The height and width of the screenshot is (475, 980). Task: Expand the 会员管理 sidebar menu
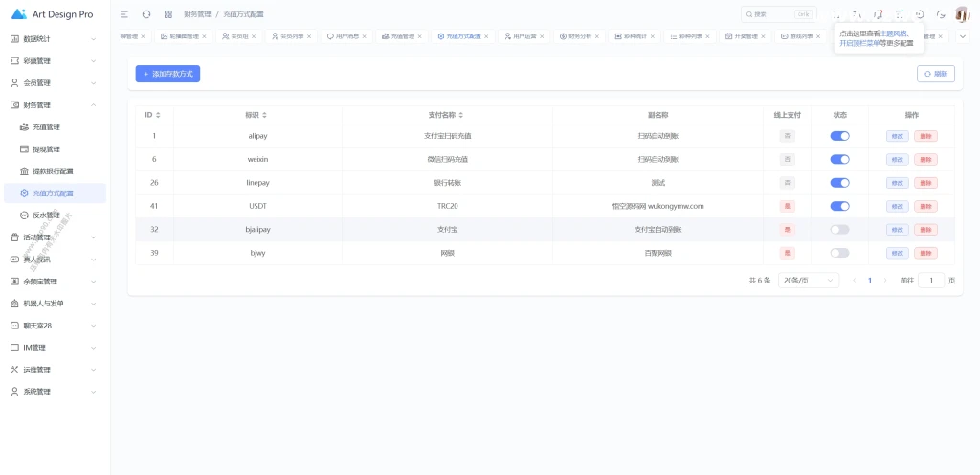55,82
